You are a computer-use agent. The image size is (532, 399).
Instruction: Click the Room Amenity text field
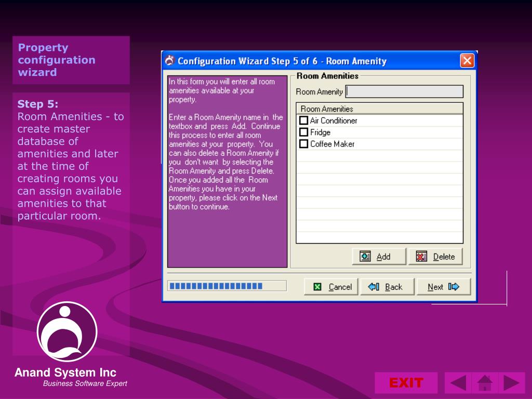click(x=404, y=91)
